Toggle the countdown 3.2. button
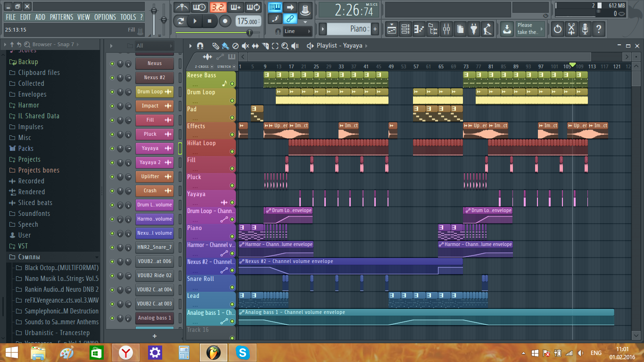 pos(217,7)
